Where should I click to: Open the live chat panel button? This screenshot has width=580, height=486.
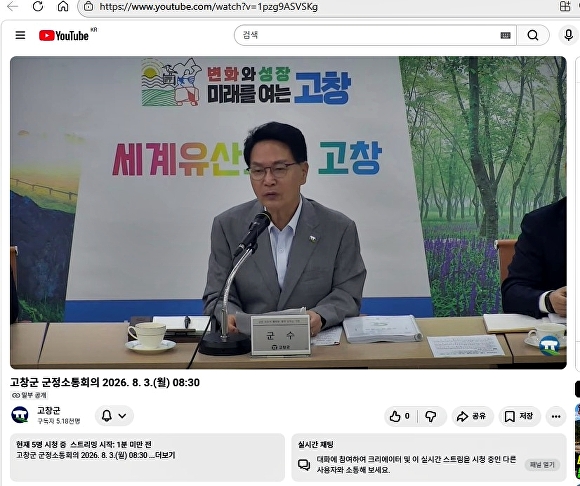pos(542,465)
